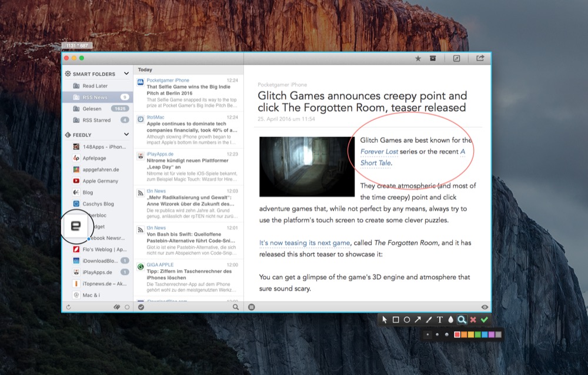Screen dimensions: 588x375
Task: Open the share menu icon
Action: [480, 58]
